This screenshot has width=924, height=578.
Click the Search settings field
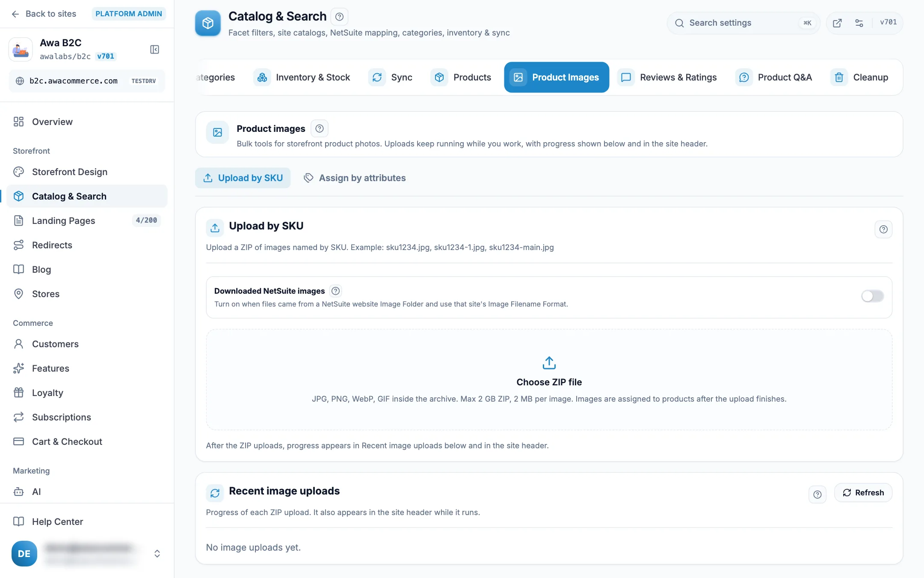(743, 23)
